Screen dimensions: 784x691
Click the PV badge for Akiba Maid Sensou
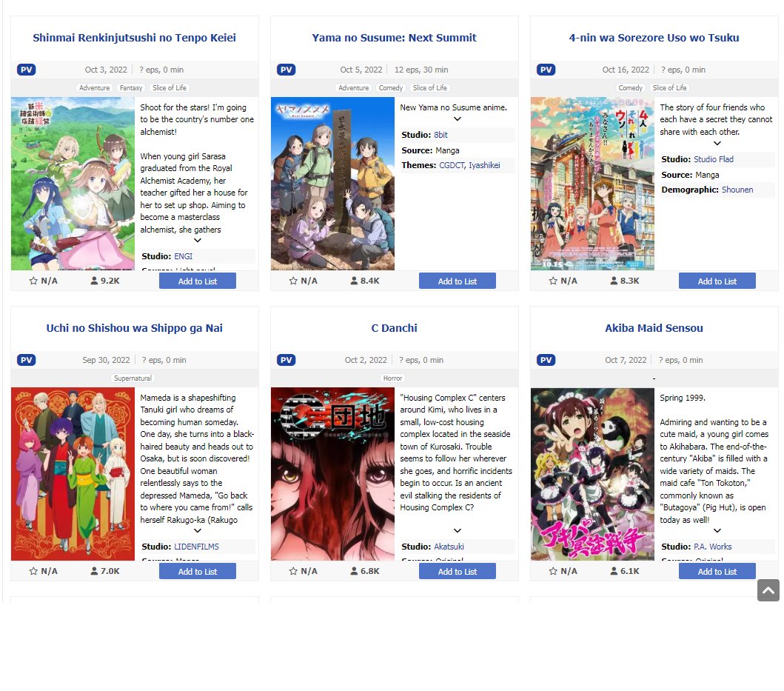(x=546, y=360)
